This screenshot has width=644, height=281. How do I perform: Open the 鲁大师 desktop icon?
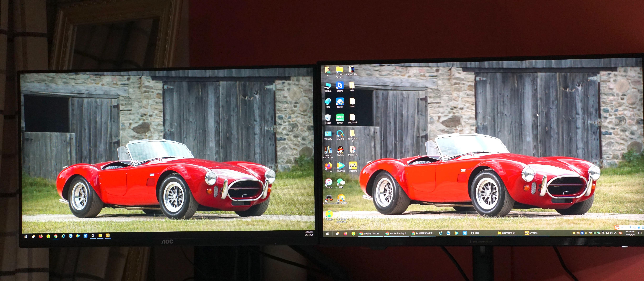[x=340, y=102]
